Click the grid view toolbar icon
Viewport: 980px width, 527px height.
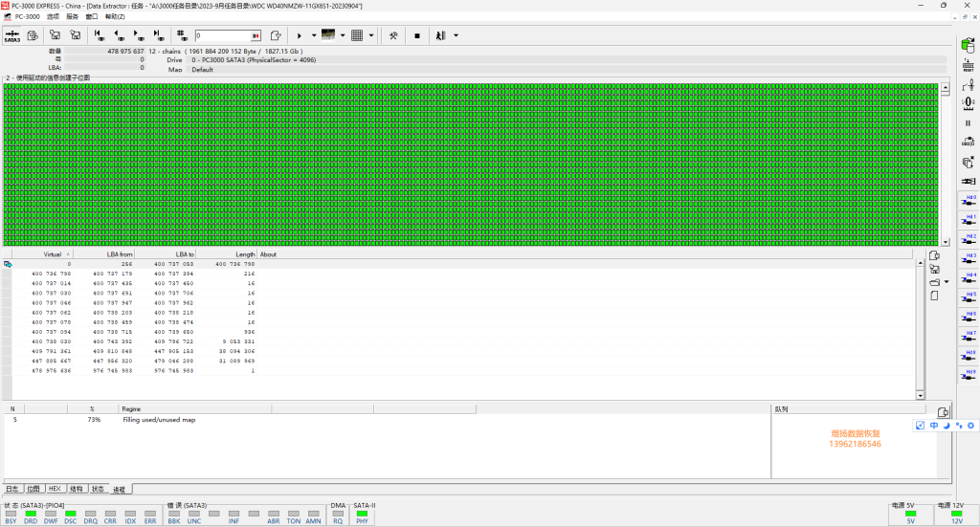click(357, 35)
